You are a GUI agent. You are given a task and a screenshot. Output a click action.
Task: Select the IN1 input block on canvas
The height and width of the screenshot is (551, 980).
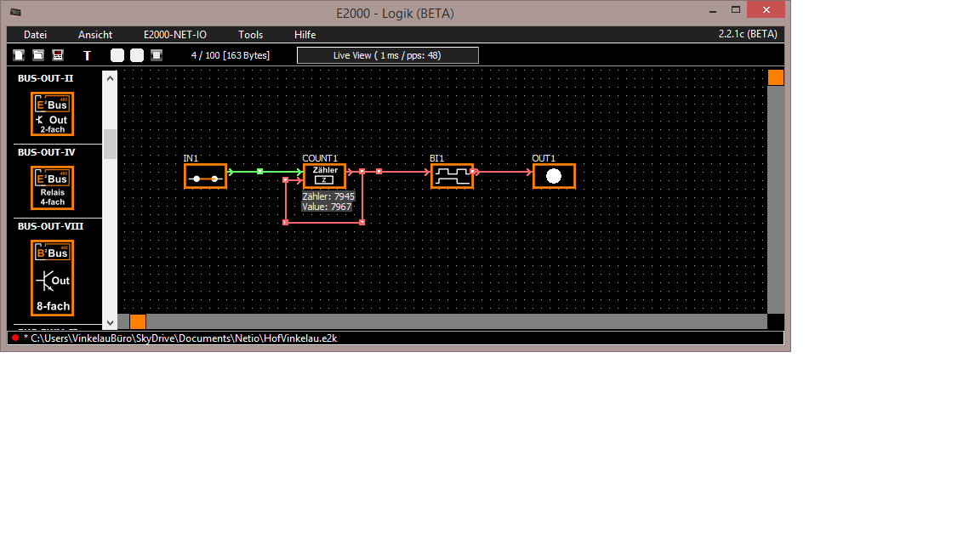click(x=205, y=177)
